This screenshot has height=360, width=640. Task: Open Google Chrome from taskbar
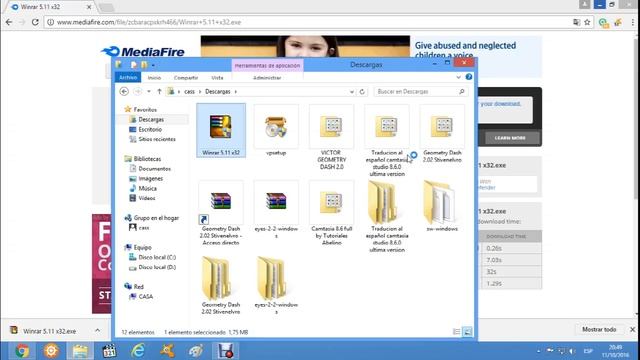[22, 351]
